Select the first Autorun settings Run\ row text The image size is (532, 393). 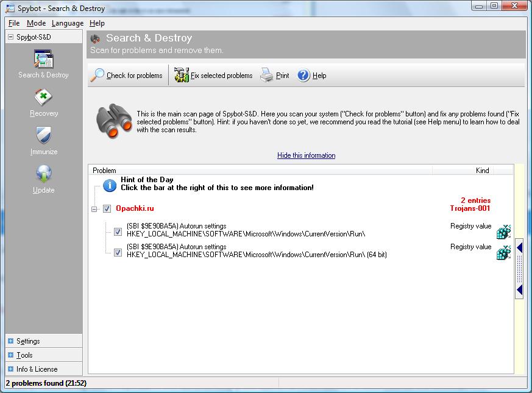246,230
